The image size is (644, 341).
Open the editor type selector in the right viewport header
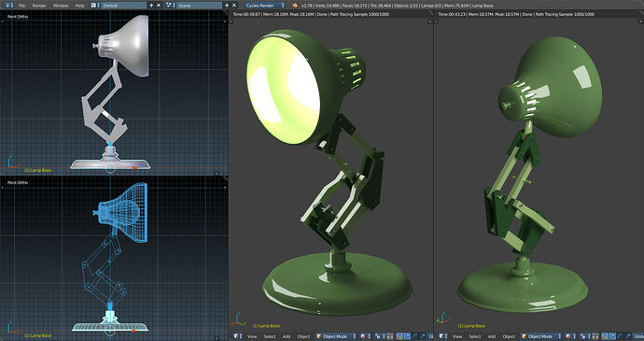pyautogui.click(x=443, y=336)
